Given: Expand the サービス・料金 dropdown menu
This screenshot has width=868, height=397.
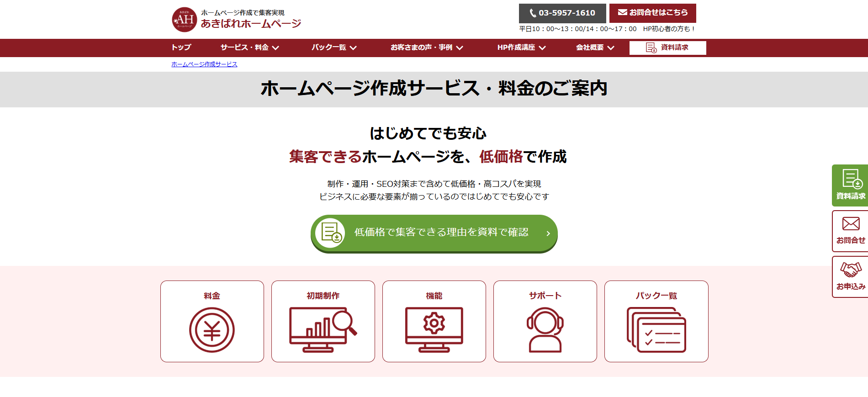Looking at the screenshot, I should [249, 48].
